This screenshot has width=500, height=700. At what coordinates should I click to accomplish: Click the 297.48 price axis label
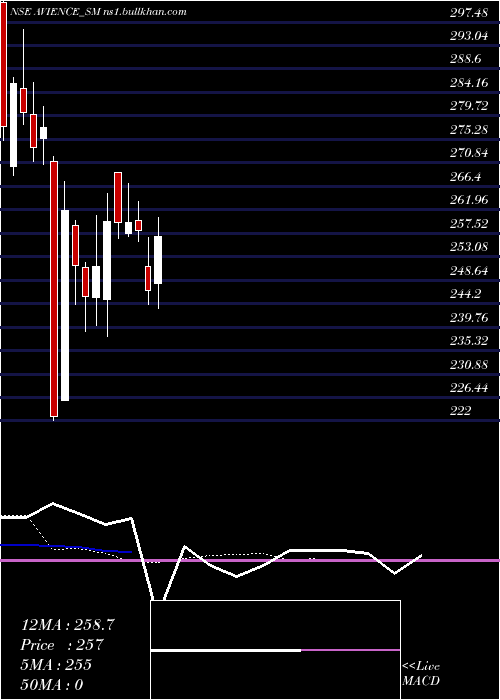tap(469, 13)
